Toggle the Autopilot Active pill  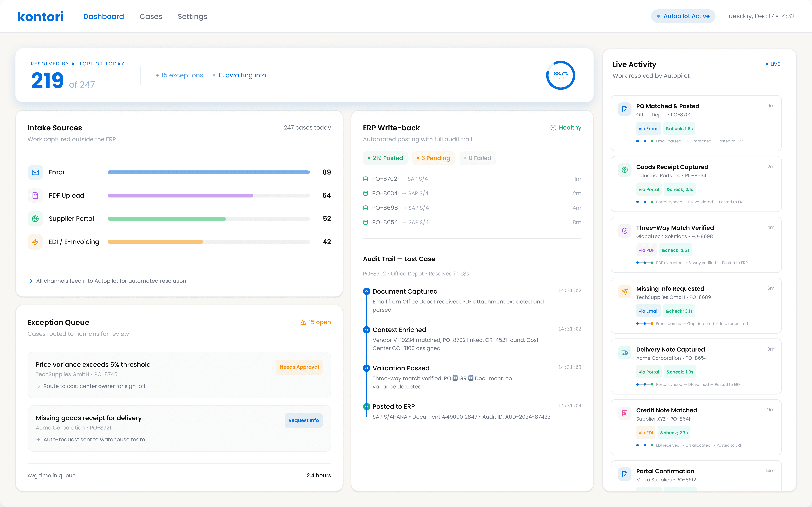click(x=683, y=16)
